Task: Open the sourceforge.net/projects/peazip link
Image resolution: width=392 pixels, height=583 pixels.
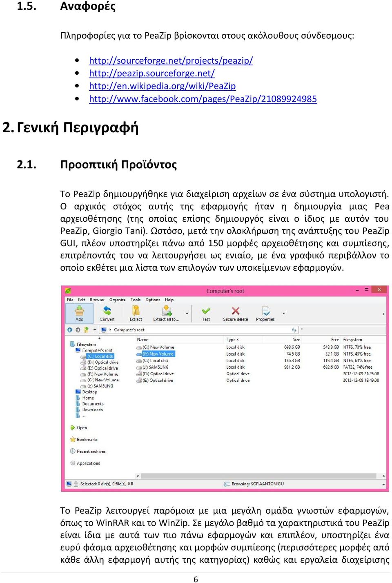Action: click(171, 60)
